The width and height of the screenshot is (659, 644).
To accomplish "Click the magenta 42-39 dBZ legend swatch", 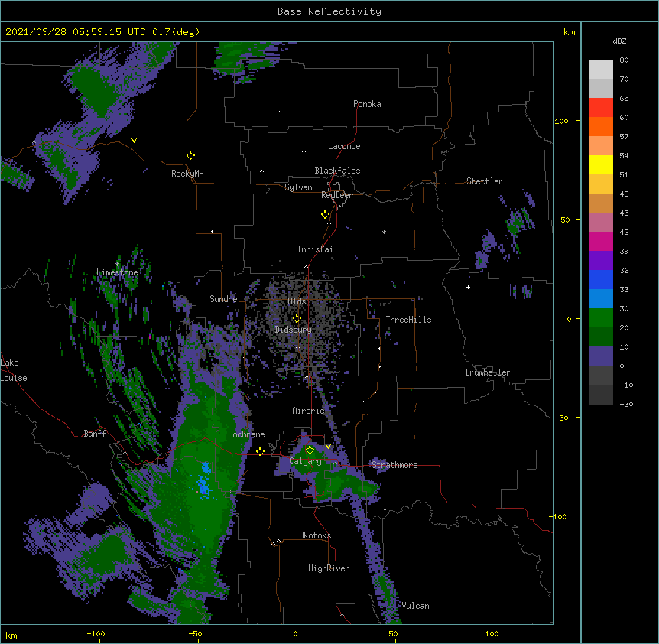I will [601, 241].
